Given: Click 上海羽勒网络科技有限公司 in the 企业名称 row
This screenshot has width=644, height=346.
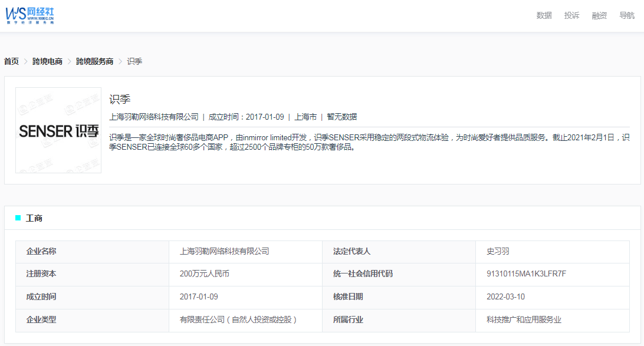Looking at the screenshot, I should point(224,251).
